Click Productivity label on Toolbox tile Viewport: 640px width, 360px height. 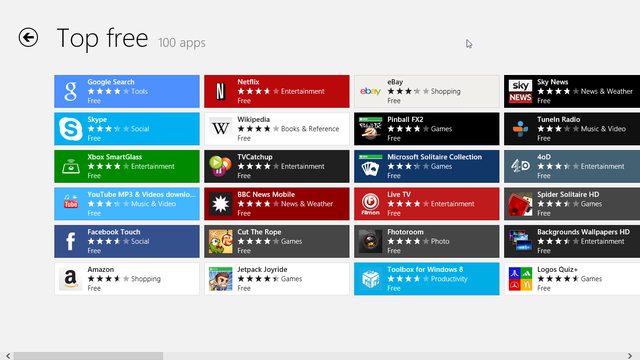pyautogui.click(x=449, y=279)
